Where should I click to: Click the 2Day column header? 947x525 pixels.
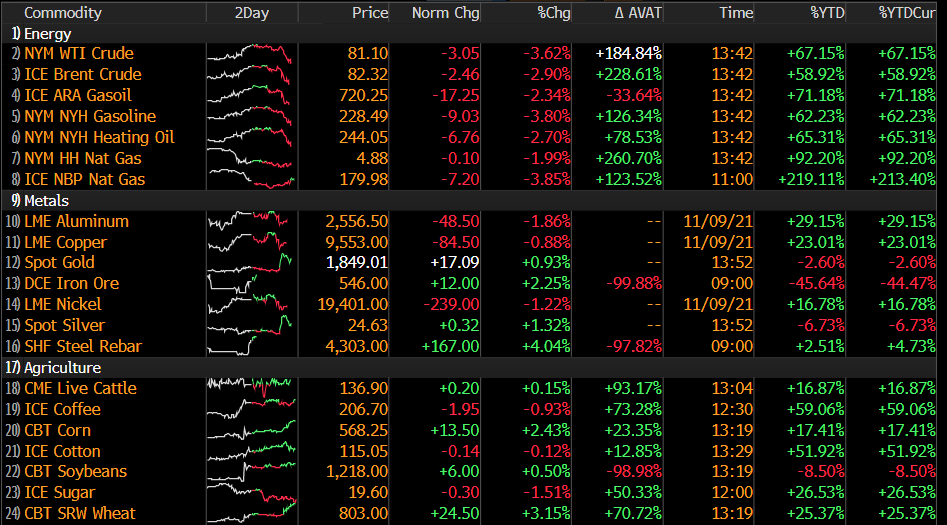point(252,13)
